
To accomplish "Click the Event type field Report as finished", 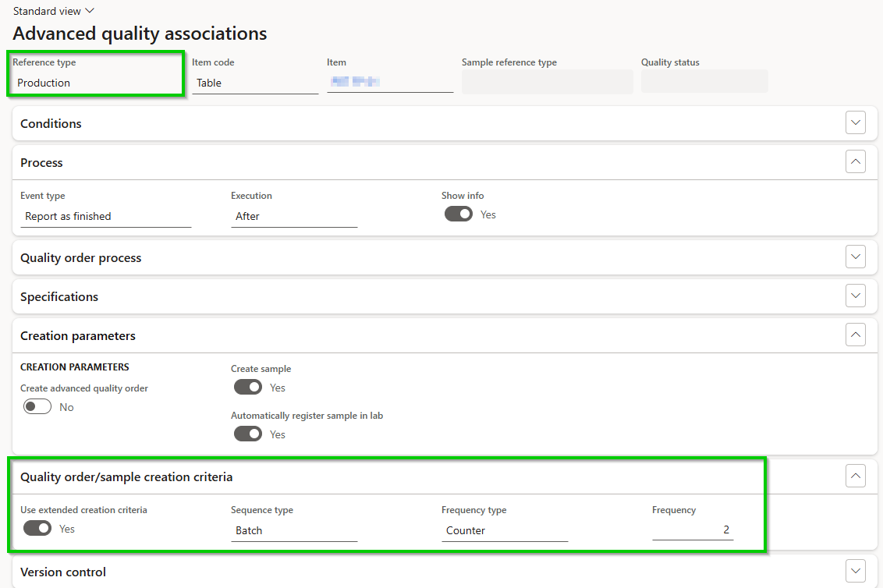I will 105,216.
